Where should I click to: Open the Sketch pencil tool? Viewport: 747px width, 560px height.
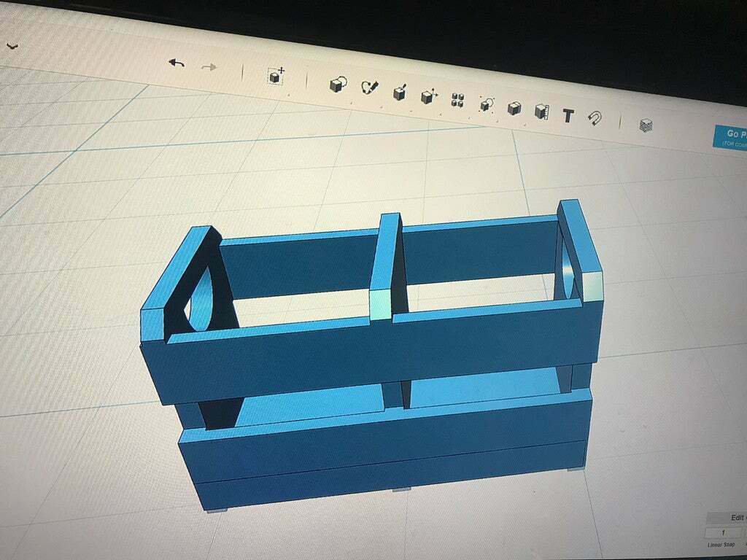(x=369, y=87)
